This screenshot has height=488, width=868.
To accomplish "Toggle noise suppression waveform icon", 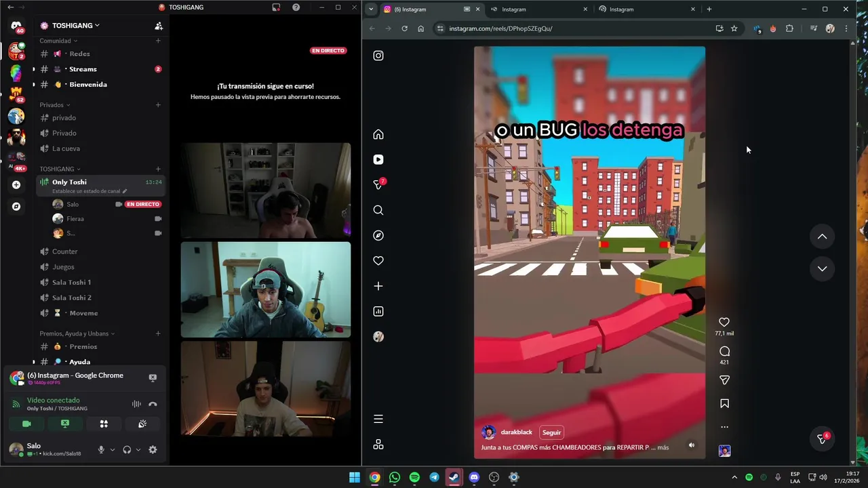I will 136,404.
